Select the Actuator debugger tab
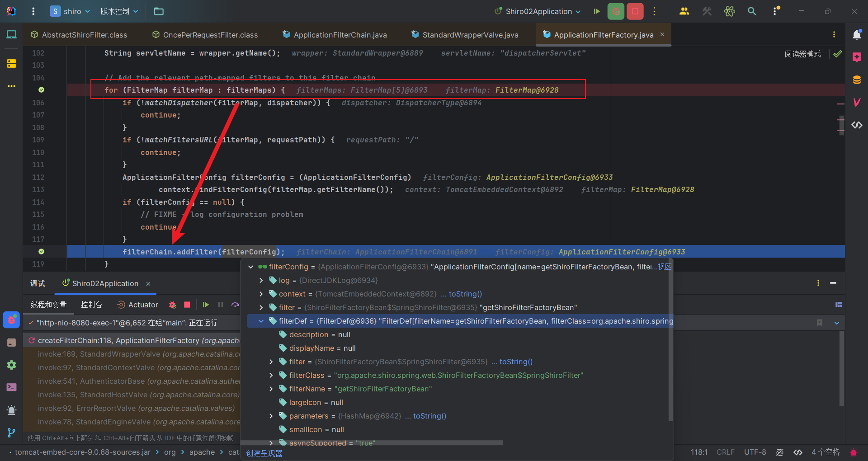The image size is (868, 461). [137, 305]
